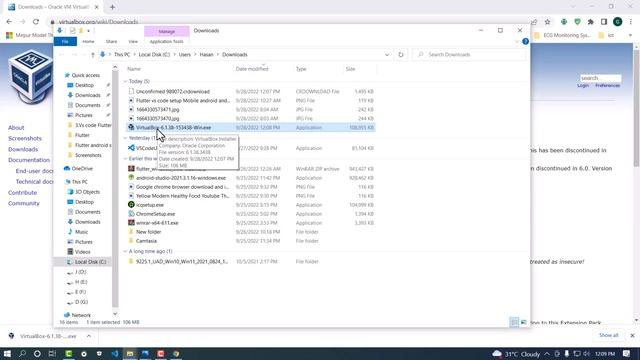Viewport: 640px width, 360px height.
Task: Open Documentation link on VirtualBox site
Action: [x=29, y=160]
